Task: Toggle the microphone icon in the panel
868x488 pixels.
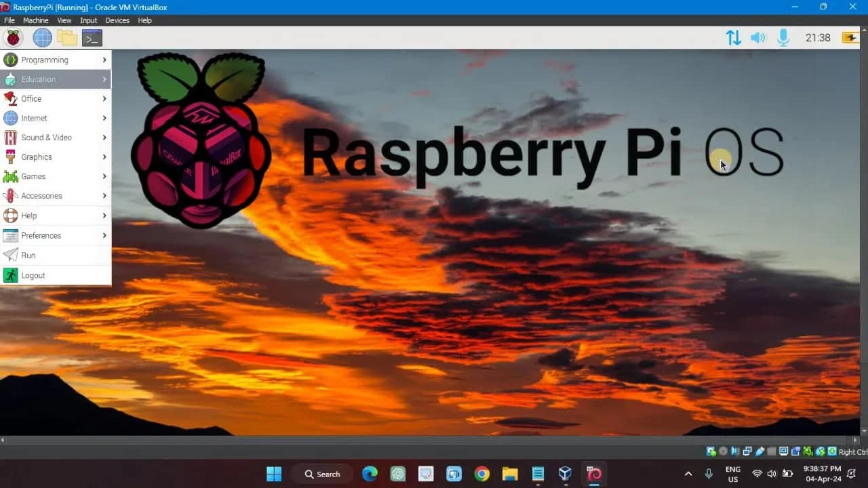Action: (783, 37)
